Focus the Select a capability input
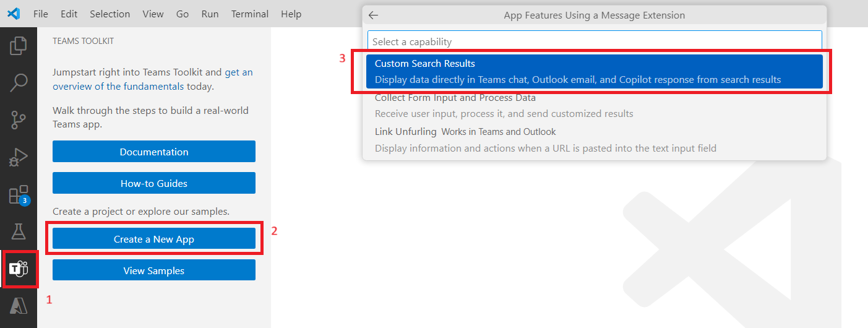This screenshot has height=328, width=868. pyautogui.click(x=594, y=41)
